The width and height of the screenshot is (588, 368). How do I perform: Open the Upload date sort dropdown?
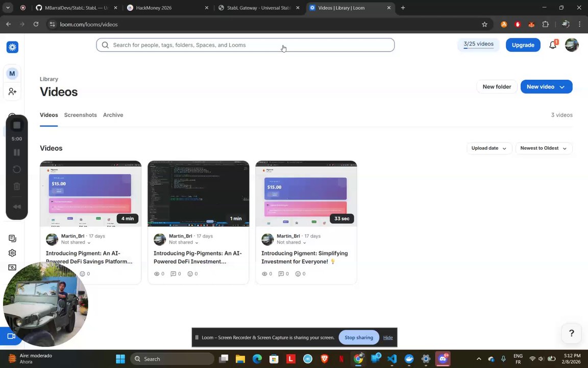[489, 148]
